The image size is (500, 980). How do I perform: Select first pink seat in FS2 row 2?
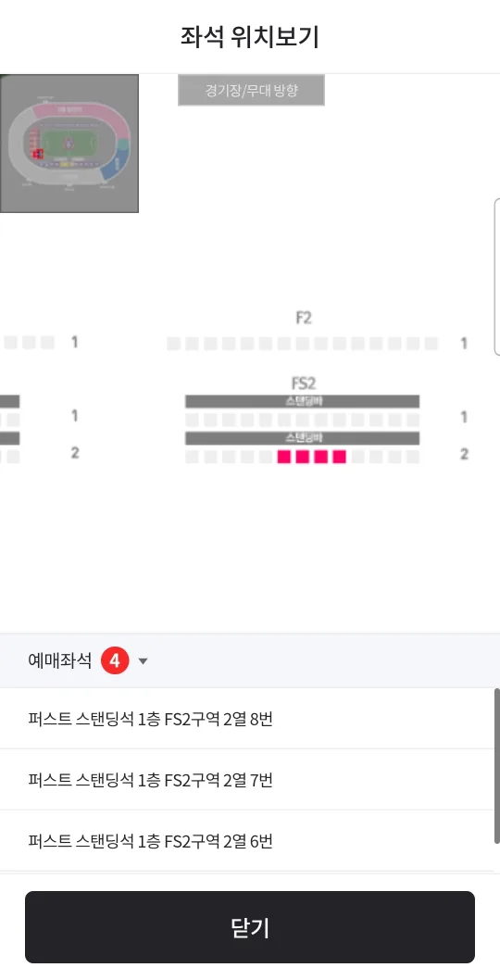(284, 457)
